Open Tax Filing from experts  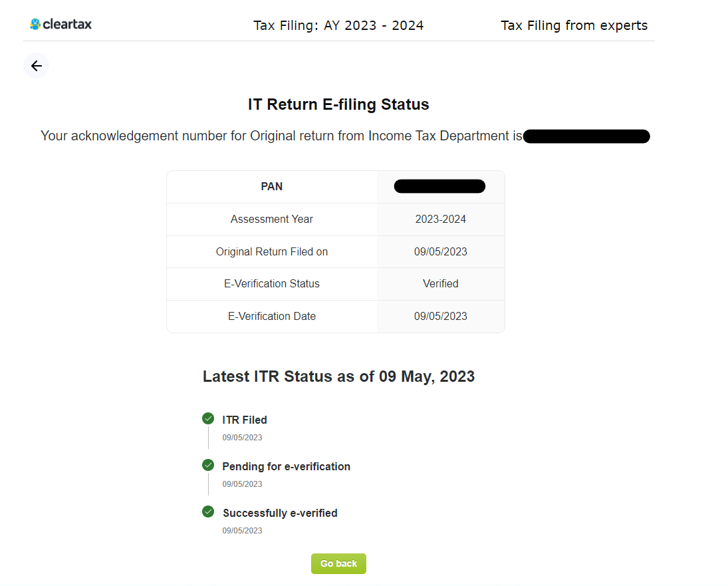click(x=574, y=25)
